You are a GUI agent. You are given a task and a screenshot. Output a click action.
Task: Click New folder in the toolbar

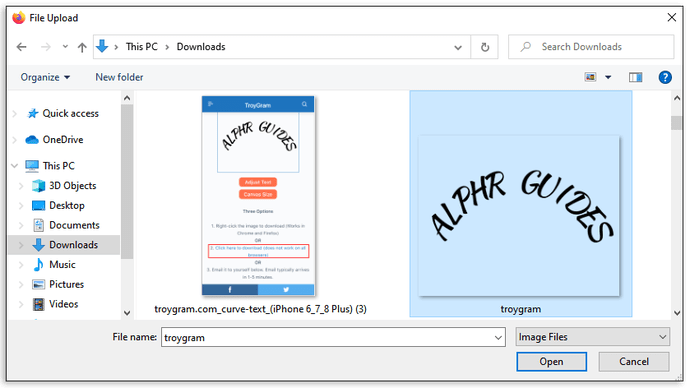(119, 77)
